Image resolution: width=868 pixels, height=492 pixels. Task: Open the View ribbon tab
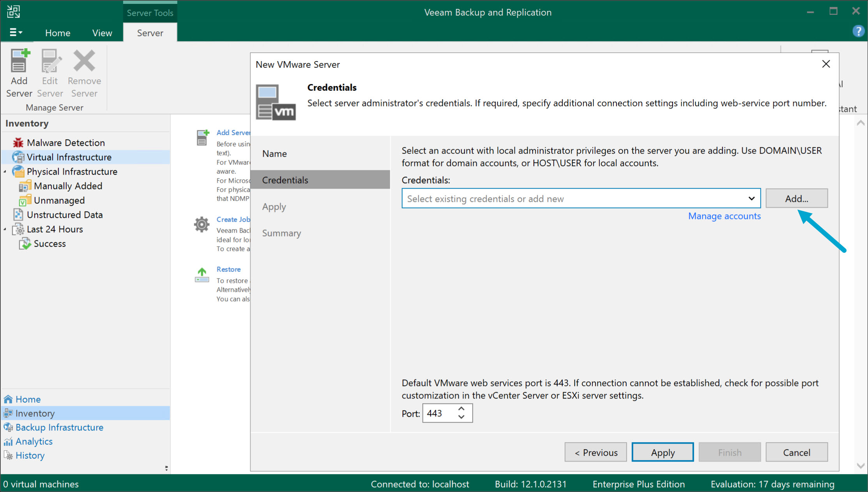click(x=102, y=33)
